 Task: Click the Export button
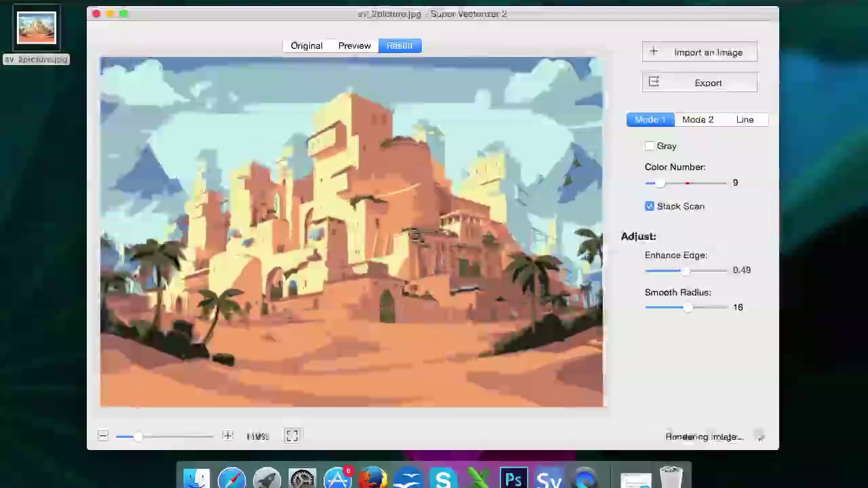699,83
